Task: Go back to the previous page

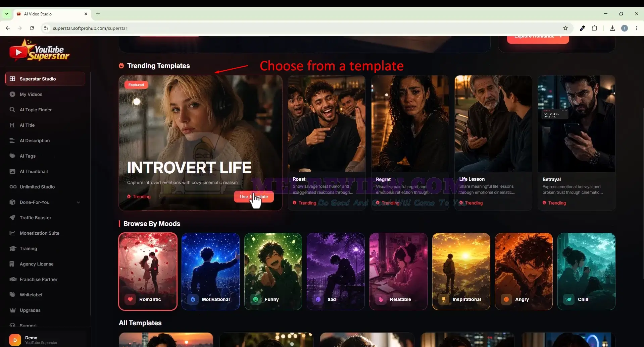Action: [8, 28]
